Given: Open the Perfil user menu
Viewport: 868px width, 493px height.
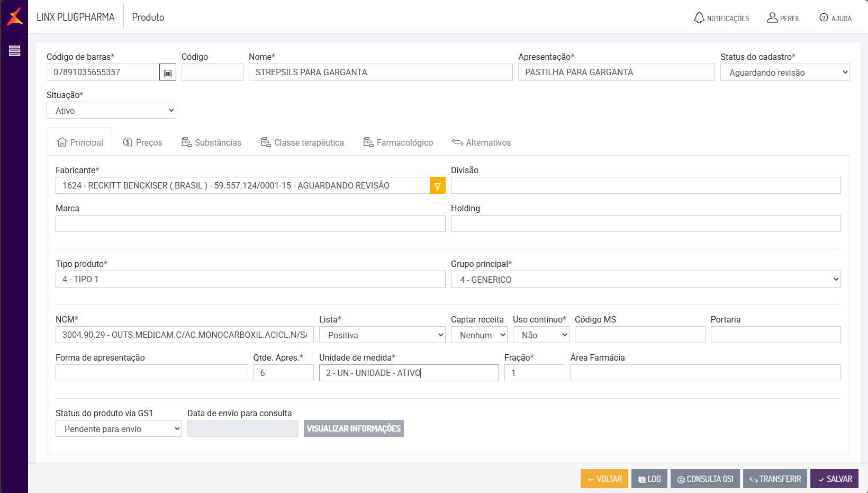Looking at the screenshot, I should pyautogui.click(x=784, y=18).
